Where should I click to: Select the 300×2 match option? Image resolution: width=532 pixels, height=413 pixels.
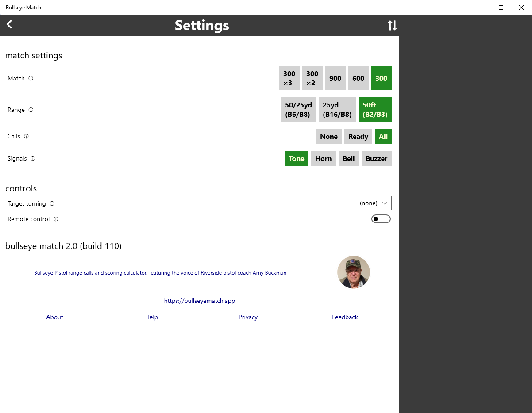tap(312, 78)
